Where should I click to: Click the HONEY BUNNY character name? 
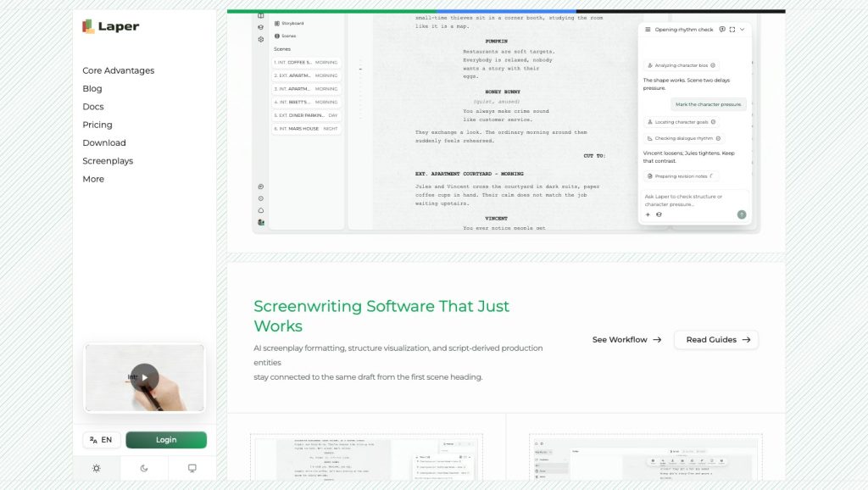503,92
